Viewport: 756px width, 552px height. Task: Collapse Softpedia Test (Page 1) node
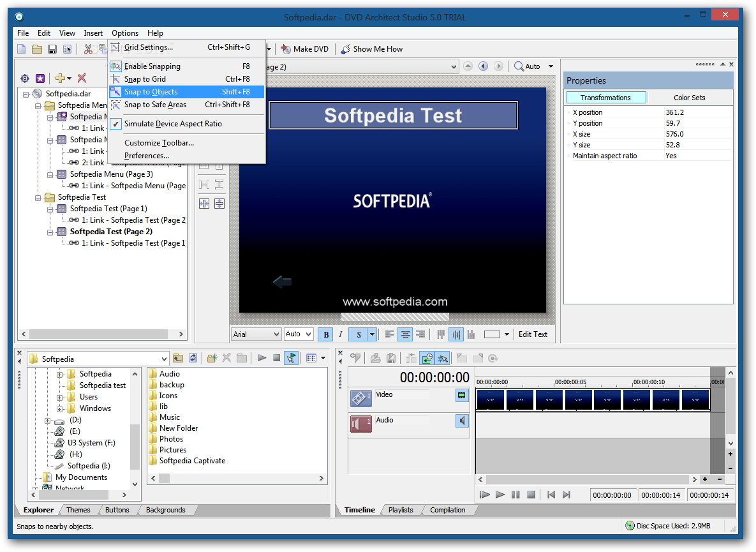[x=50, y=209]
